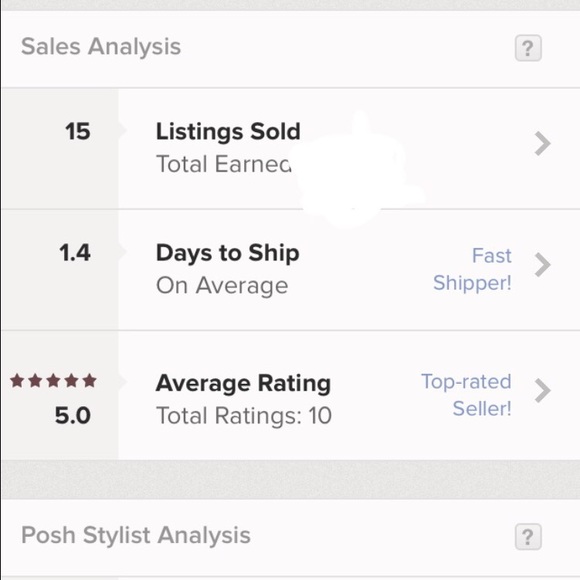580x580 pixels.
Task: Tap the Fast Shipper! link
Action: pyautogui.click(x=473, y=269)
